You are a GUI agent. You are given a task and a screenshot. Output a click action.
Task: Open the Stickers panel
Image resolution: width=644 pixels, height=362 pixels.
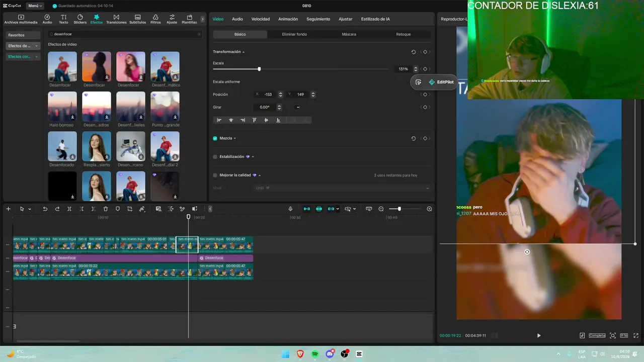[x=80, y=19]
